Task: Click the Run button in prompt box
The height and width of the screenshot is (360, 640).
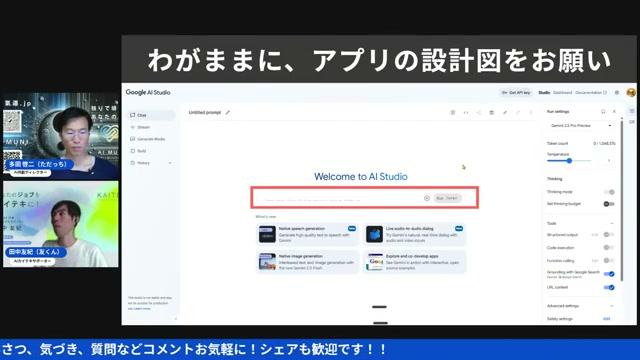Action: point(447,198)
